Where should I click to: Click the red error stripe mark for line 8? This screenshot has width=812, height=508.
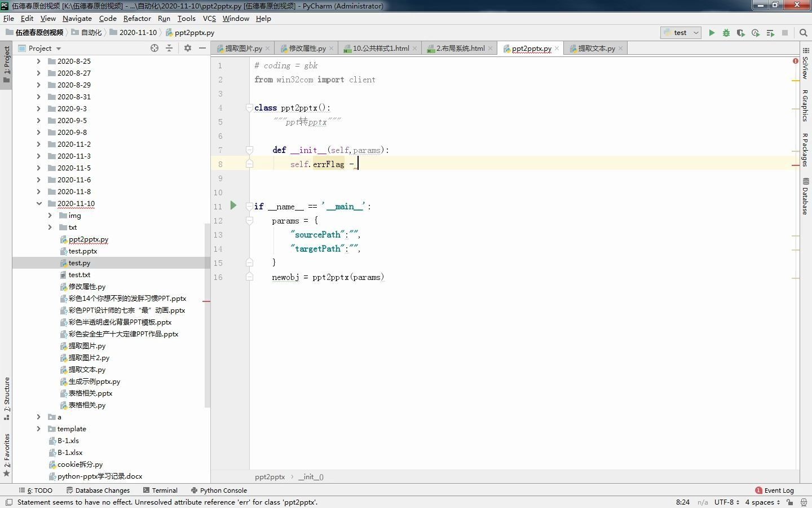tap(796, 165)
